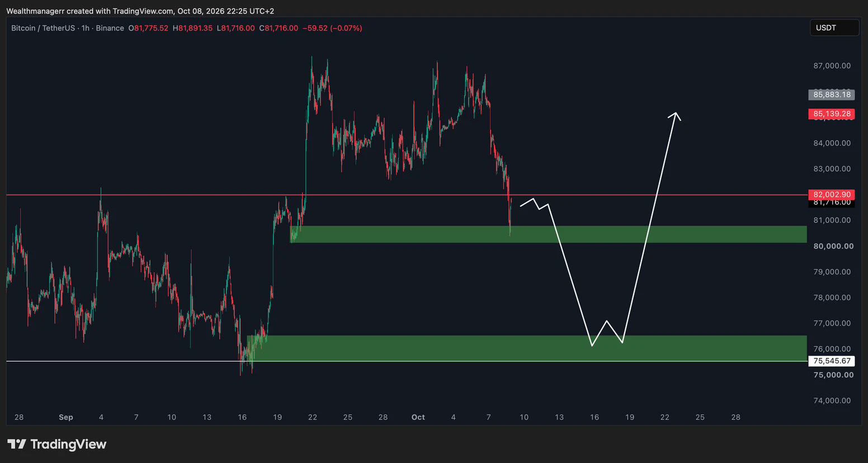Click the 78,000.00 price axis label
Screen dimensions: 868x463
click(x=832, y=297)
